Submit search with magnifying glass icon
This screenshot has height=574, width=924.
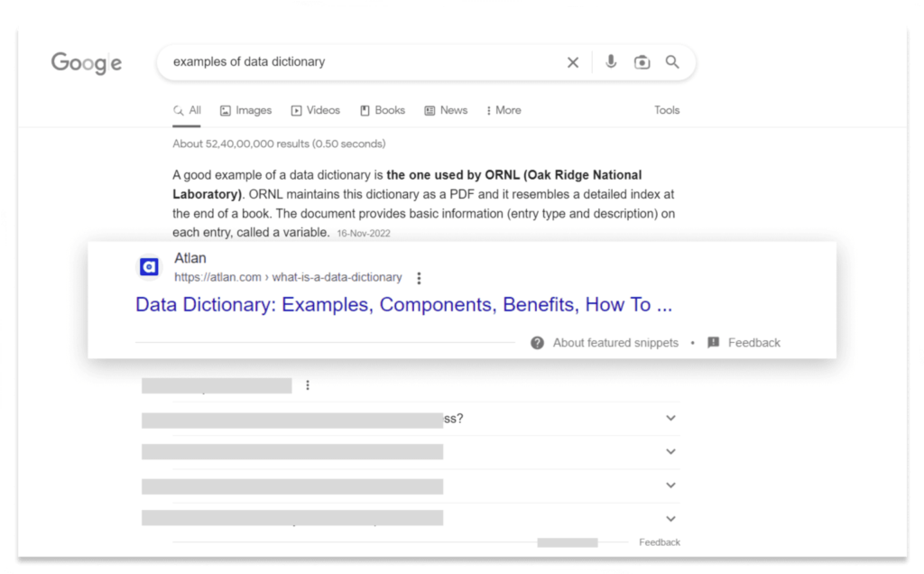tap(671, 62)
